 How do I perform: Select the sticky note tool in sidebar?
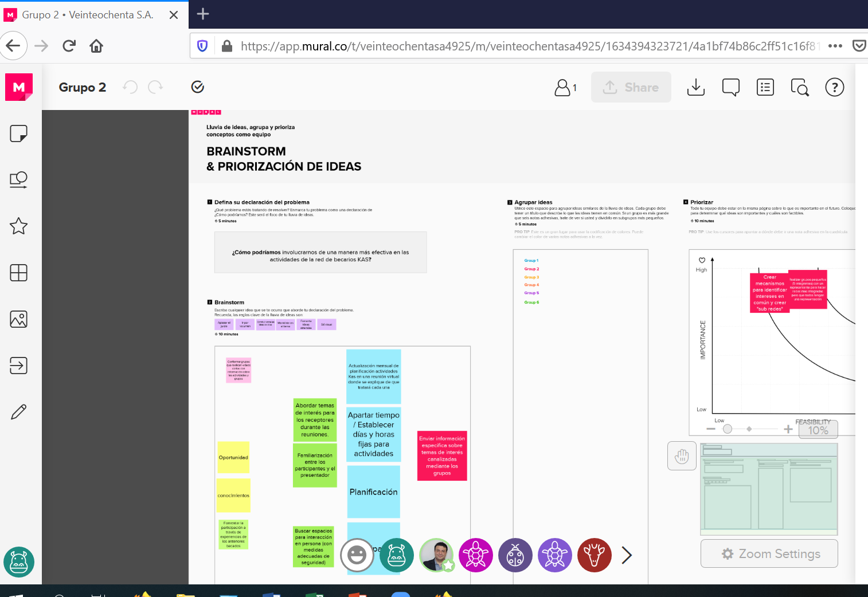(x=19, y=133)
